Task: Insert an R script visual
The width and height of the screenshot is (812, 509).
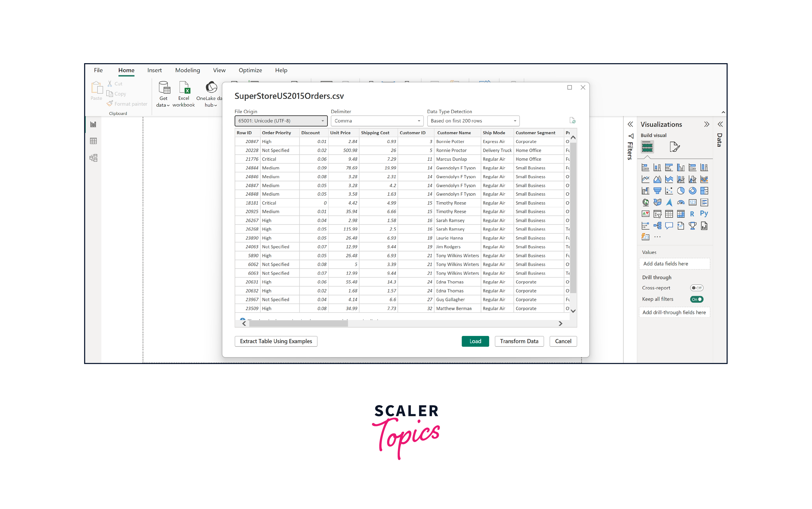Action: coord(692,214)
